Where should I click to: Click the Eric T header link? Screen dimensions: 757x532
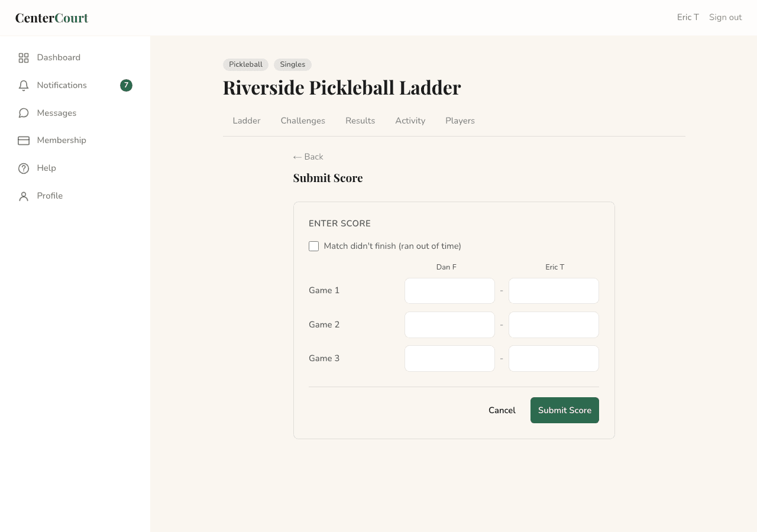(688, 17)
